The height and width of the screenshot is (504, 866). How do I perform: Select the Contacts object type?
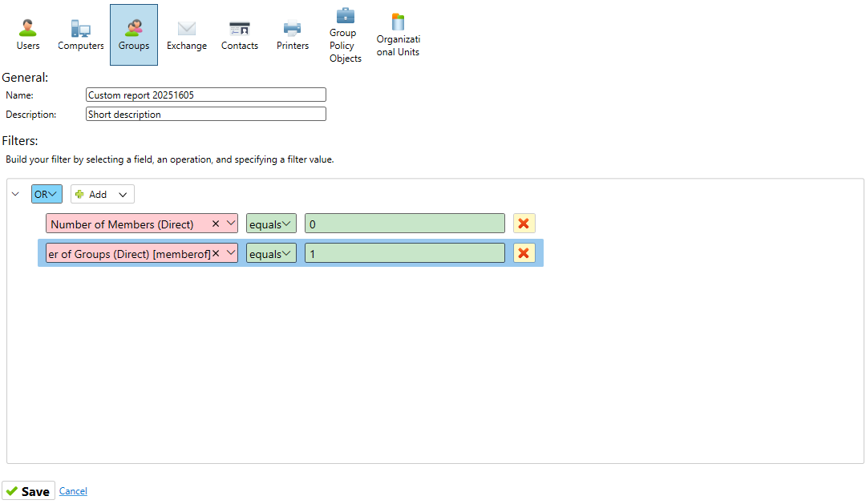(x=240, y=34)
